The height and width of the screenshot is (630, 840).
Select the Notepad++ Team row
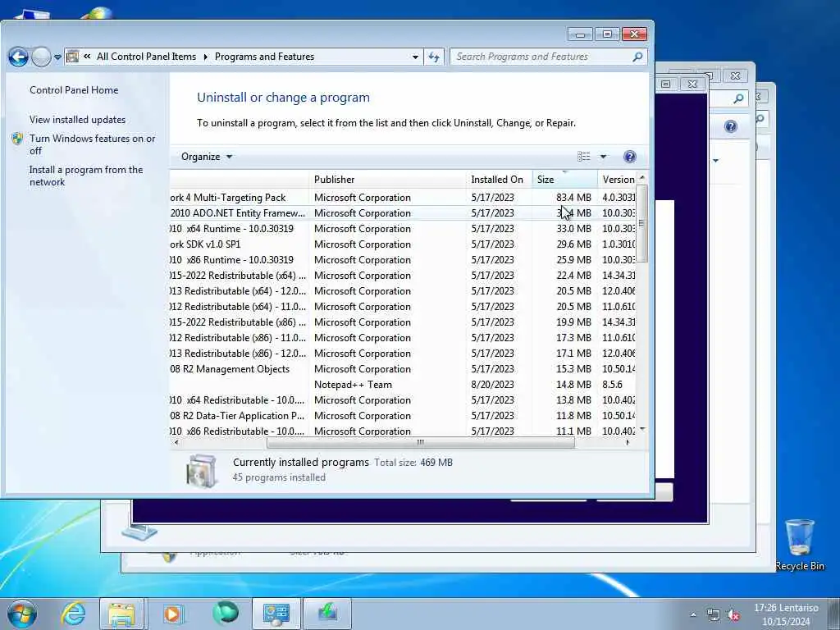tap(404, 385)
